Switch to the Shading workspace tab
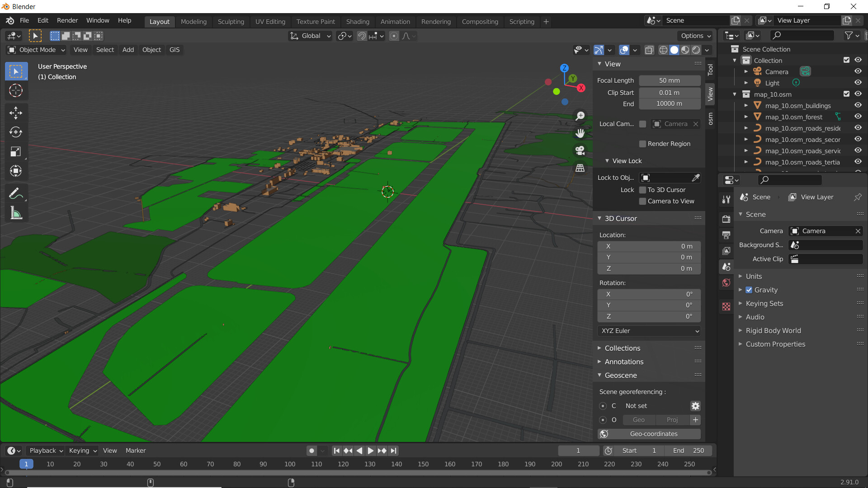This screenshot has height=488, width=868. (357, 22)
